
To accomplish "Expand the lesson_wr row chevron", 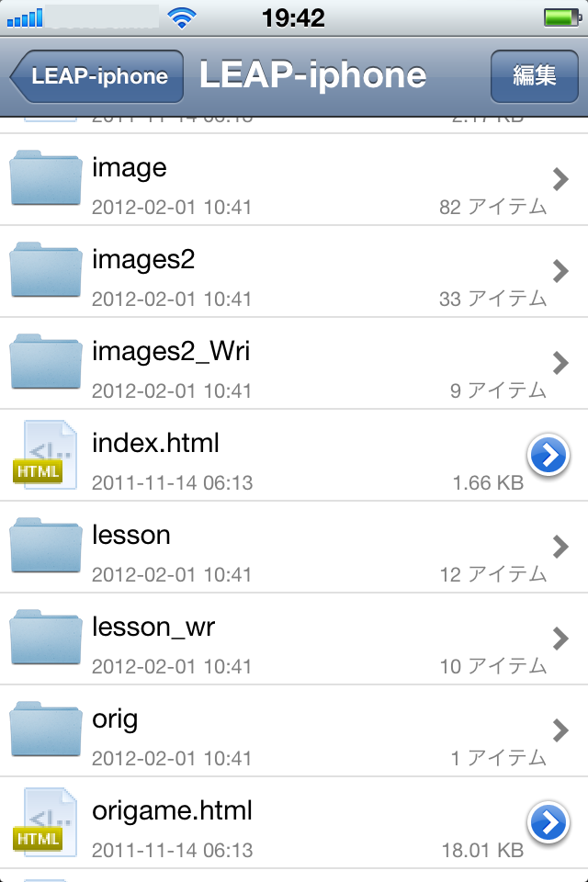I will [560, 639].
